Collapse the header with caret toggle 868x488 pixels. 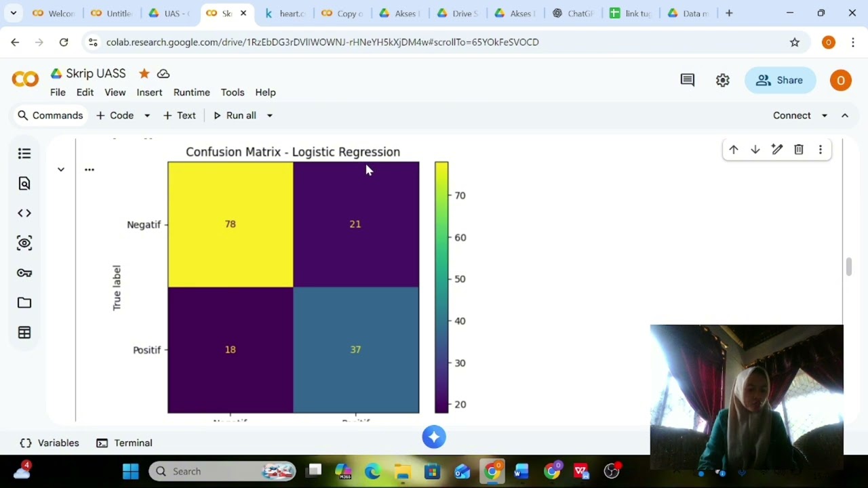pos(845,116)
